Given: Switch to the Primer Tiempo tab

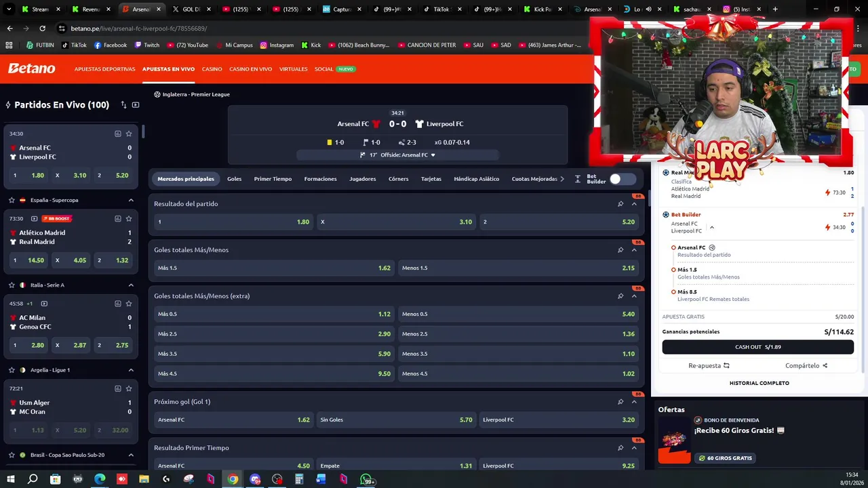Looking at the screenshot, I should click(273, 179).
